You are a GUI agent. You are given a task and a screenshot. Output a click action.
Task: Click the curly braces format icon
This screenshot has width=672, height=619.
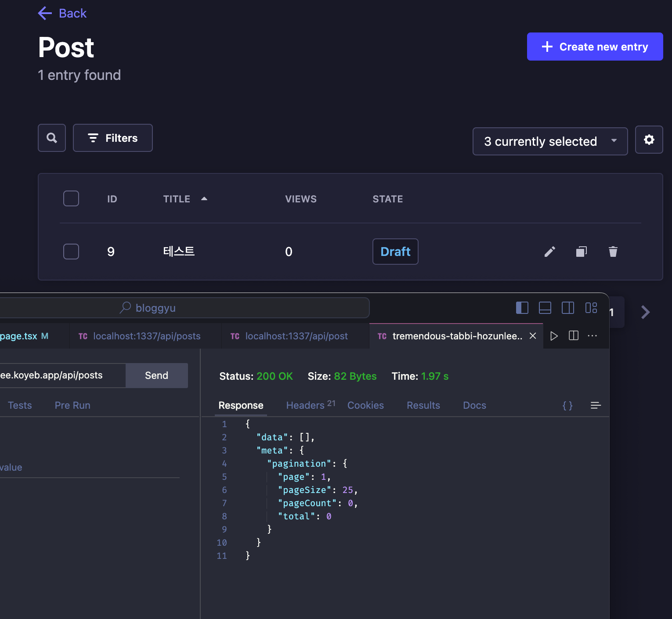(x=567, y=405)
